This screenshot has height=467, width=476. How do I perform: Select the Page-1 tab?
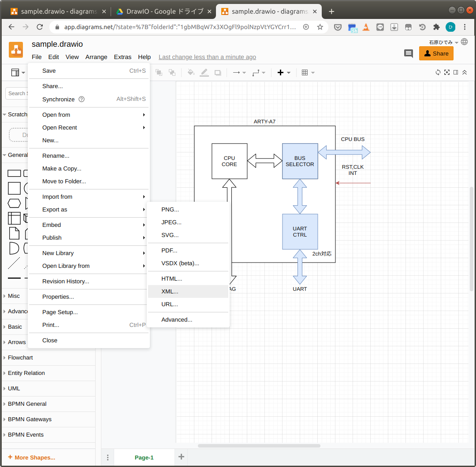pos(144,457)
